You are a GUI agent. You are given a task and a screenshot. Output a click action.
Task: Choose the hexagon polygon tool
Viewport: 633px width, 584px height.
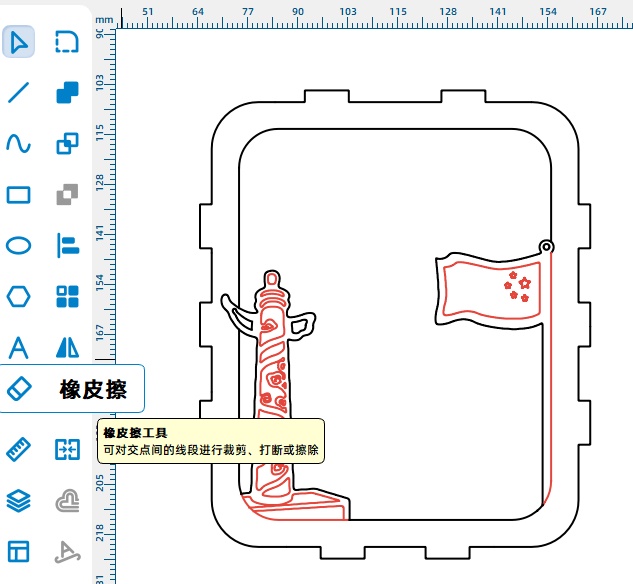click(19, 297)
